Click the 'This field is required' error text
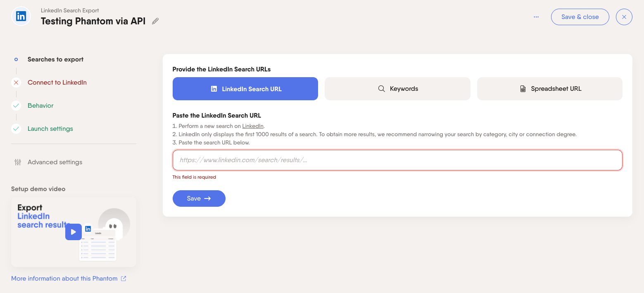This screenshot has height=293, width=644. 194,177
